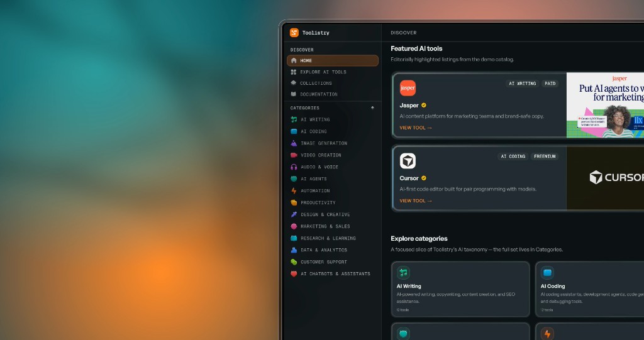Image resolution: width=644 pixels, height=340 pixels.
Task: Click the Video Creation camera icon
Action: coord(294,155)
